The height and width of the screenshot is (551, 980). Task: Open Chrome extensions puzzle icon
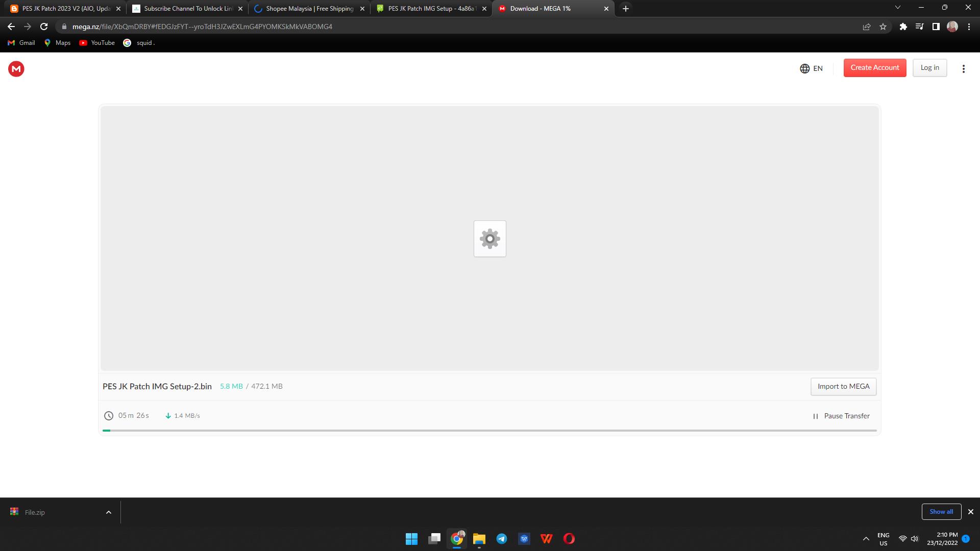tap(903, 27)
